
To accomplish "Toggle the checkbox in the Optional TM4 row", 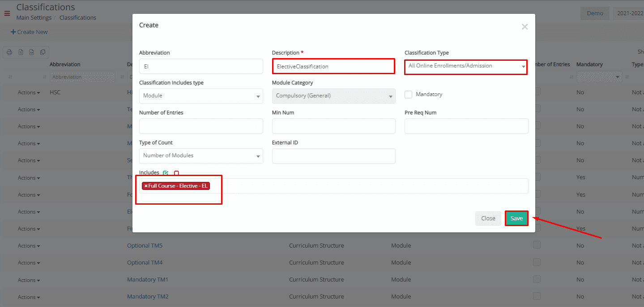I will [537, 262].
